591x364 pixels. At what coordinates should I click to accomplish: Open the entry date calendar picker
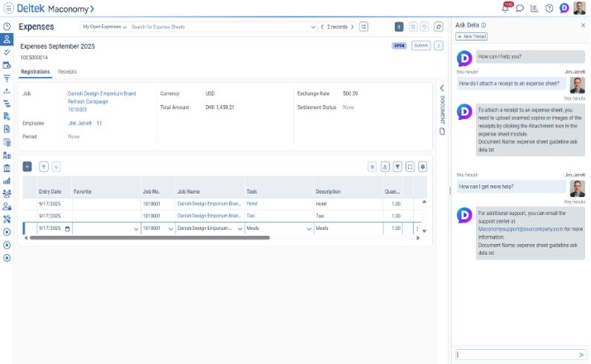[x=67, y=229]
